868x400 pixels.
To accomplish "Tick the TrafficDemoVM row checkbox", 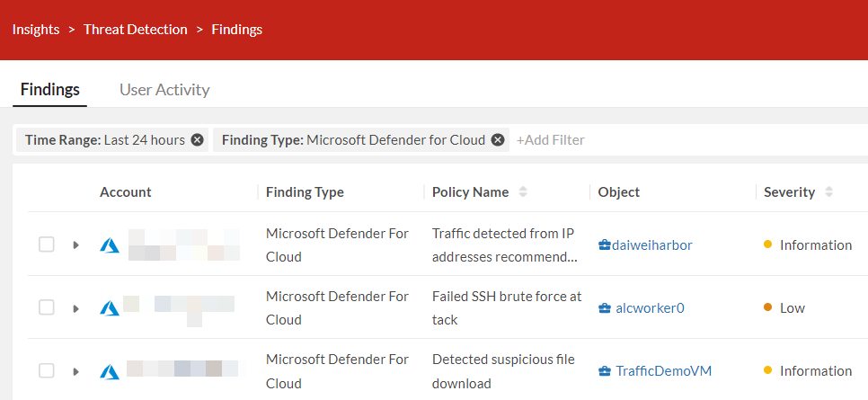I will click(47, 370).
